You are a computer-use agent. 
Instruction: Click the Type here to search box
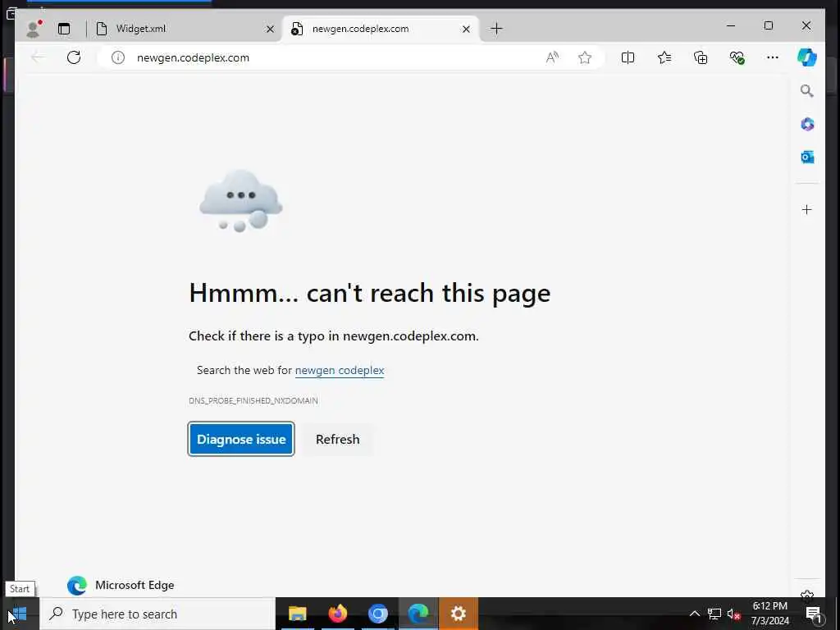click(x=157, y=614)
